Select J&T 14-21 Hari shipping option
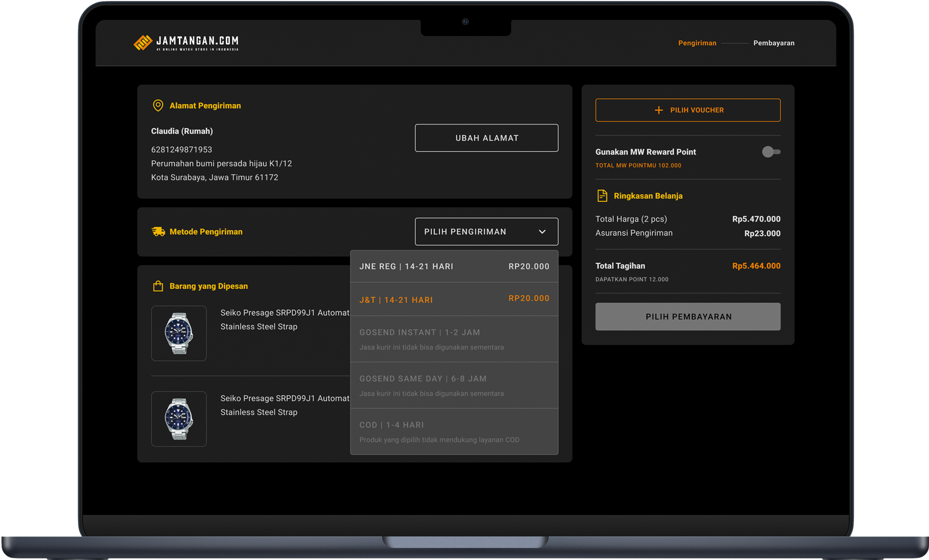 [454, 299]
